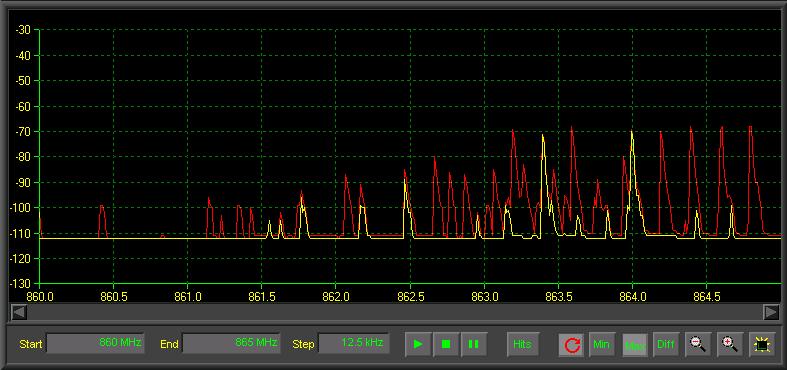
Task: Pause the spectrum scan
Action: point(473,344)
